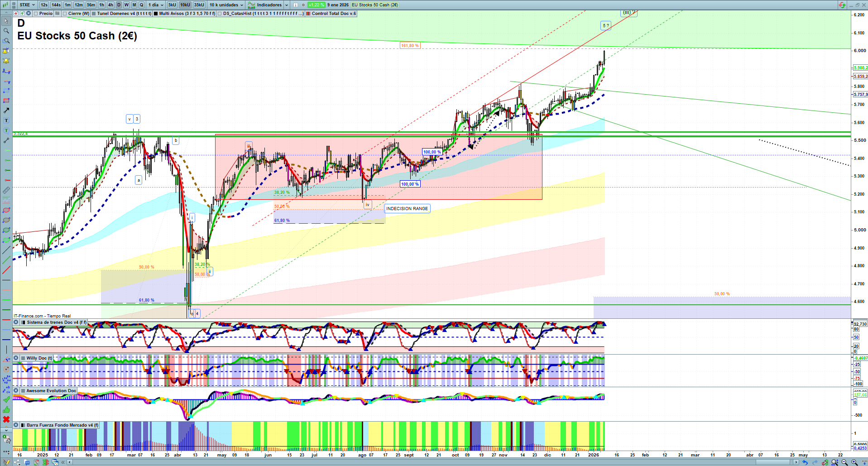
Task: Click the red X delete drawings tool
Action: (6, 419)
